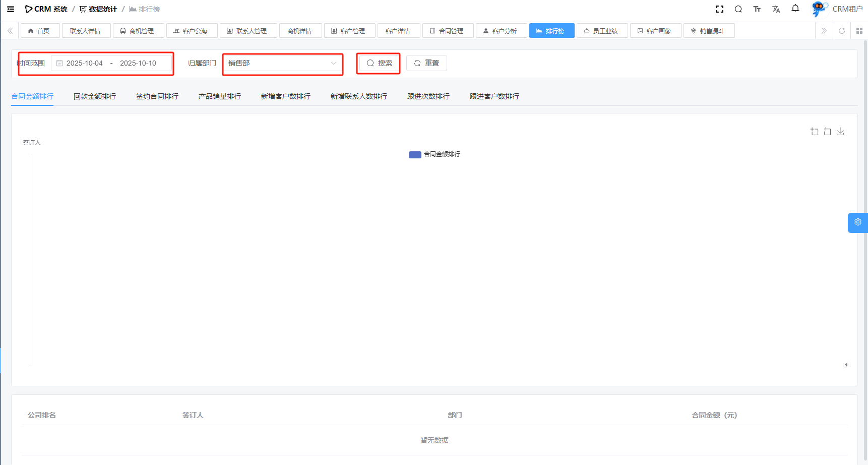The height and width of the screenshot is (465, 868).
Task: Open the notification bell
Action: tap(795, 9)
